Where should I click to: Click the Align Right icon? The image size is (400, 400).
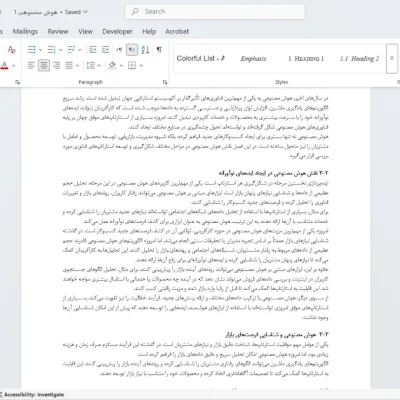(x=56, y=65)
